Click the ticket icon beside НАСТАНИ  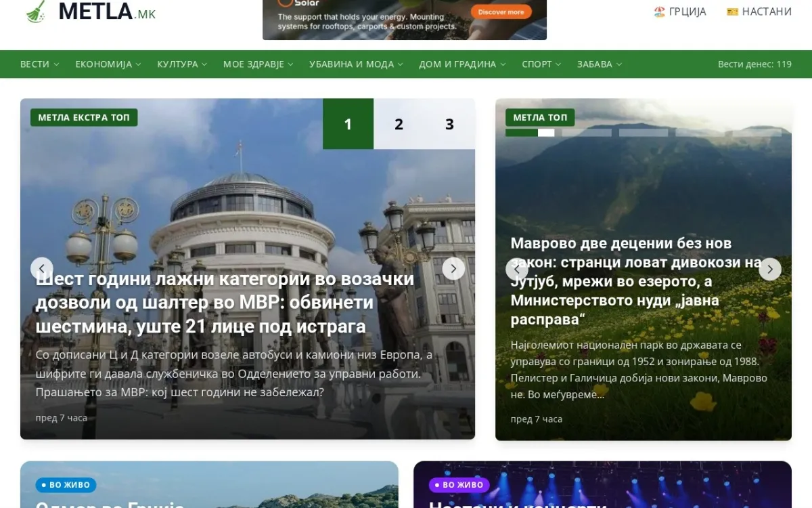pyautogui.click(x=732, y=12)
